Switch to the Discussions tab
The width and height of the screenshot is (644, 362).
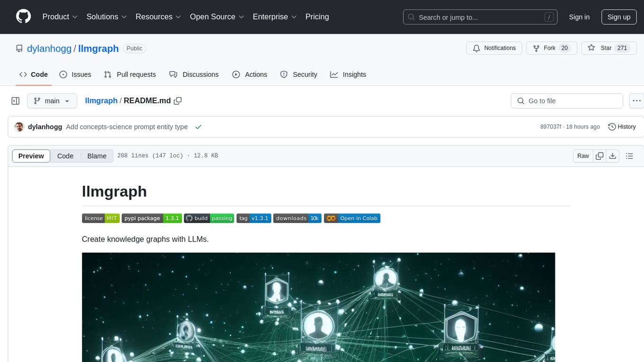pyautogui.click(x=194, y=74)
